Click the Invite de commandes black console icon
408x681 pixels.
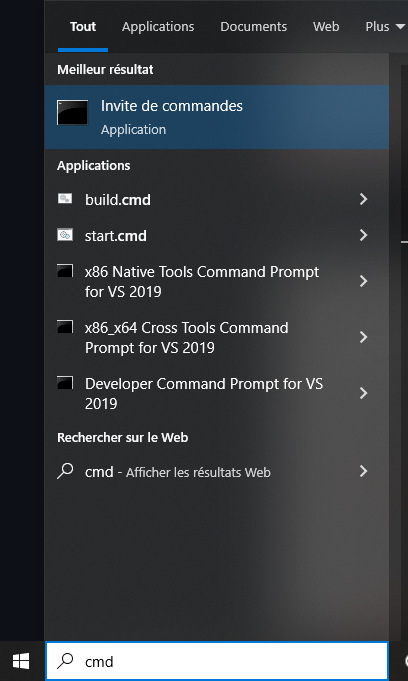point(72,112)
